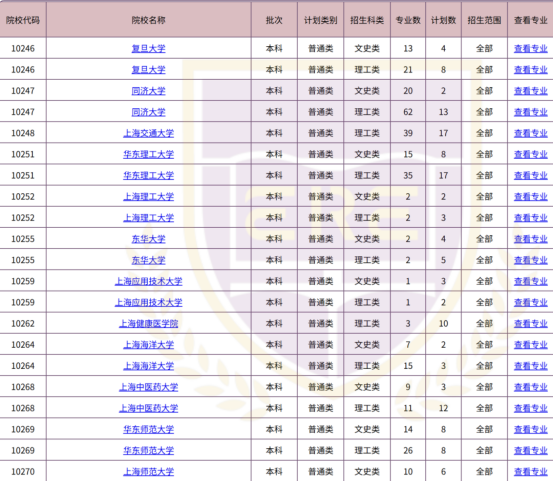The height and width of the screenshot is (481, 553).
Task: Open 东华大学 link in 理工类 row
Action: tap(148, 260)
